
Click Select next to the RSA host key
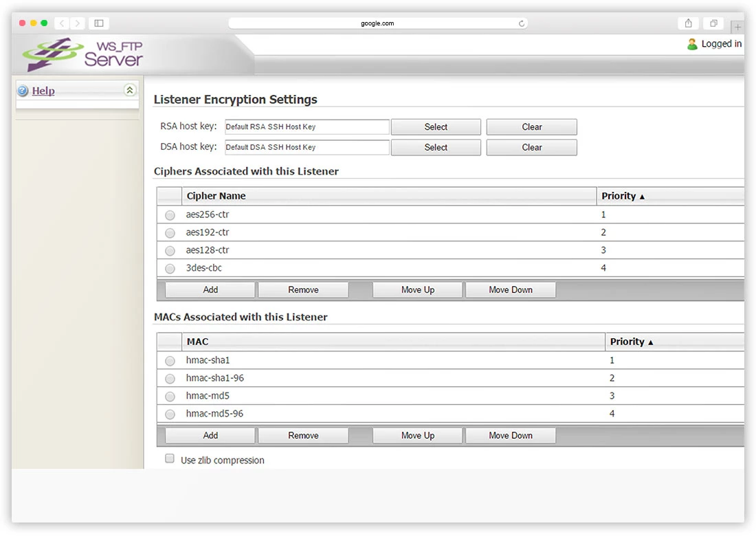436,127
